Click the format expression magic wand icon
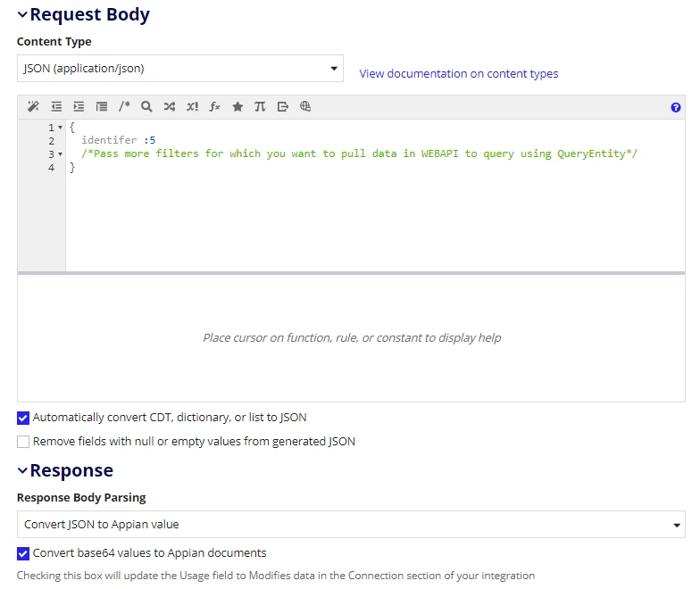700x589 pixels. point(34,107)
